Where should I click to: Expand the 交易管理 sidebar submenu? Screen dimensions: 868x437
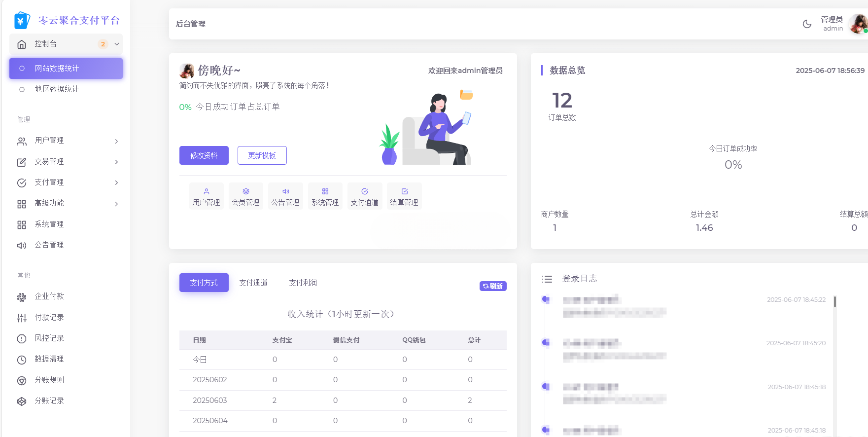click(116, 162)
